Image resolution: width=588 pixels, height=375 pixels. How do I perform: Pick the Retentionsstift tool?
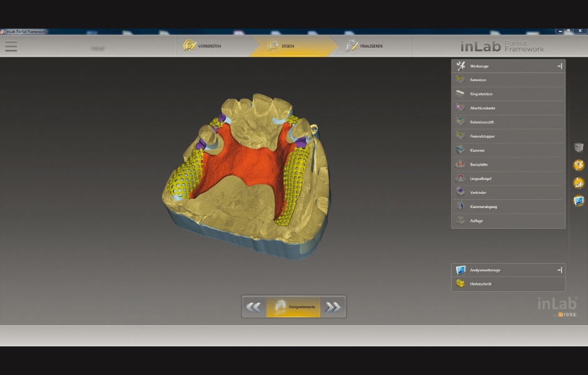coord(508,122)
